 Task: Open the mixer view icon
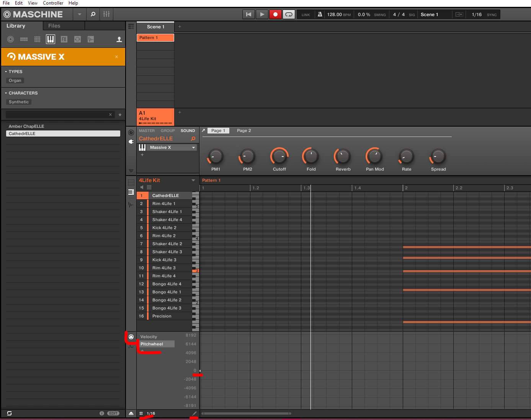(106, 14)
